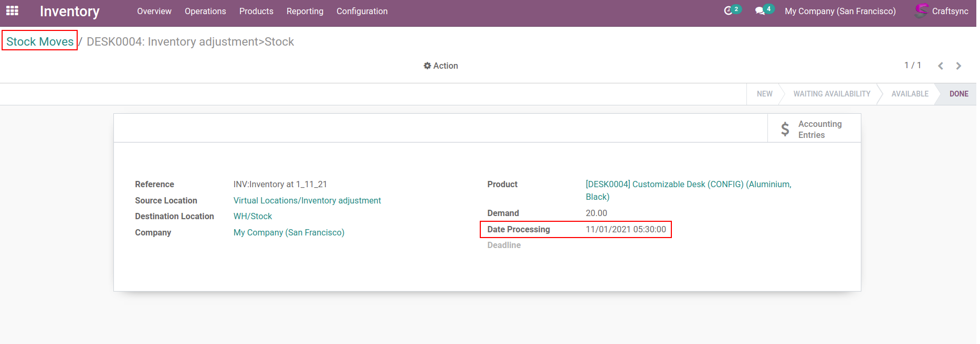Click the Craftsync user avatar
The width and height of the screenshot is (980, 344).
921,11
